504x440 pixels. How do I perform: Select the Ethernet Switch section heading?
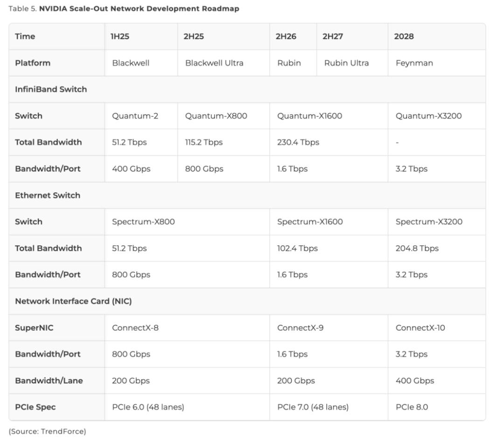pyautogui.click(x=48, y=195)
